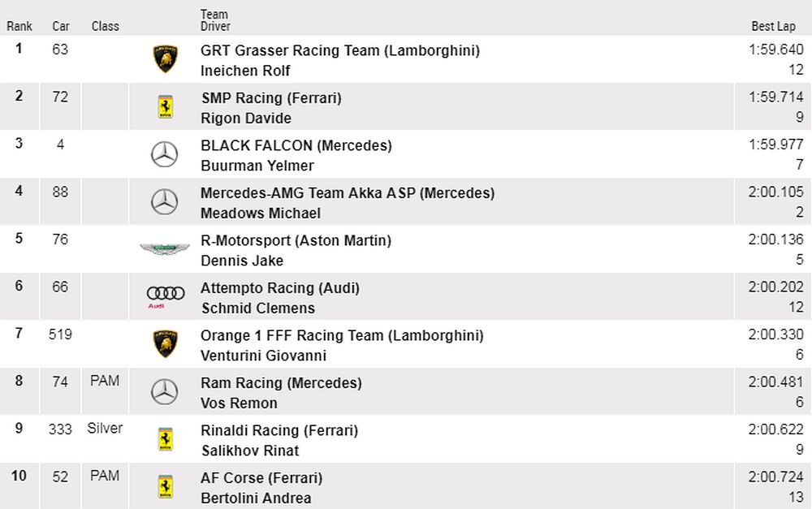Click Ferrari logo beside Rinaldi Racing

(165, 439)
